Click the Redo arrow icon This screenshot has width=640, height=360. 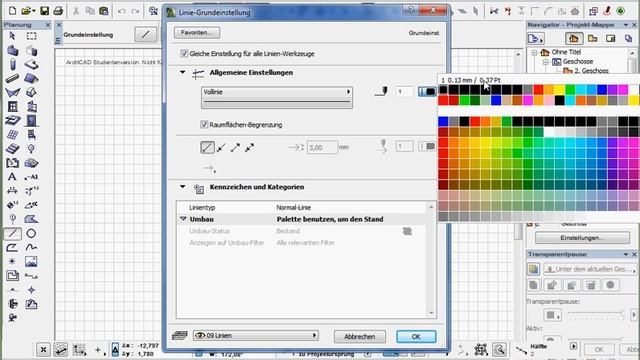pos(136,11)
